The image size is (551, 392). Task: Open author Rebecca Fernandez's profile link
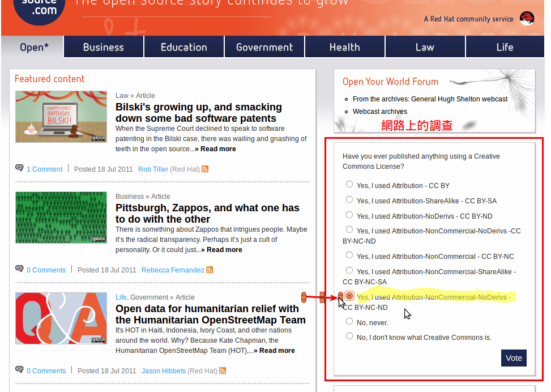coord(173,270)
